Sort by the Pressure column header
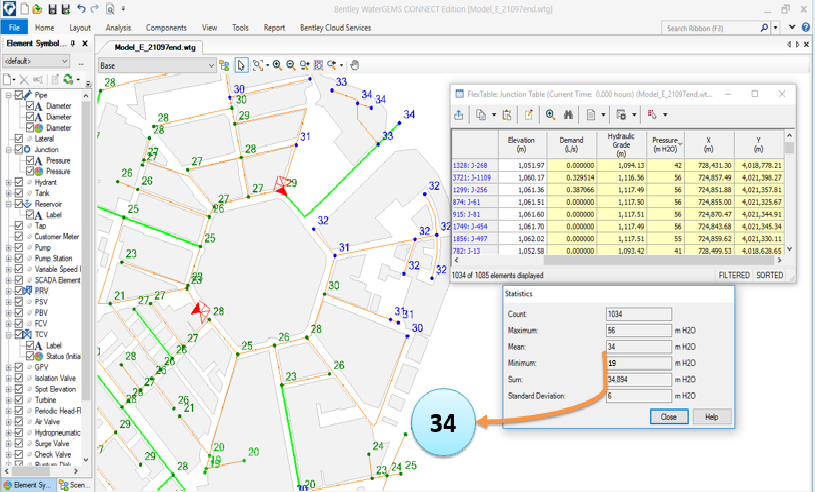Viewport: 815px width, 492px height. coord(666,144)
